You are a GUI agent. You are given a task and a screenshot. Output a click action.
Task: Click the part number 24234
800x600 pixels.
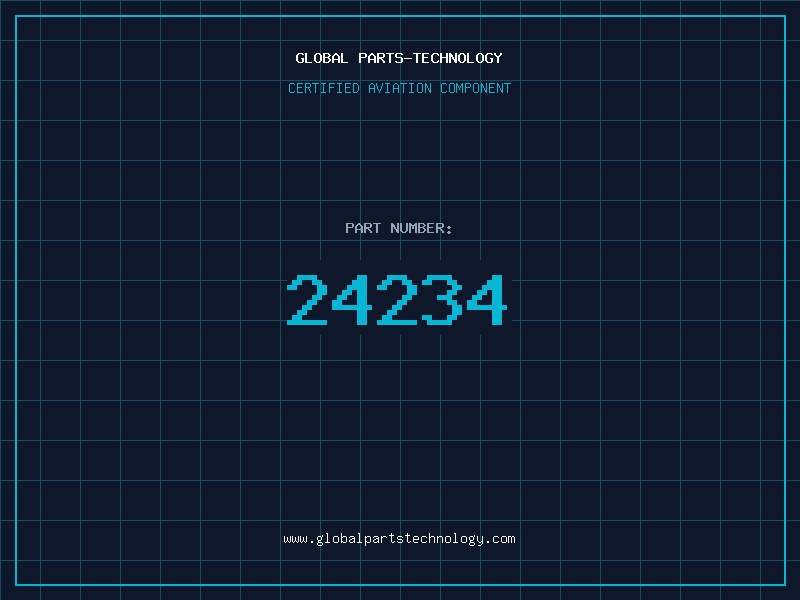coord(397,300)
